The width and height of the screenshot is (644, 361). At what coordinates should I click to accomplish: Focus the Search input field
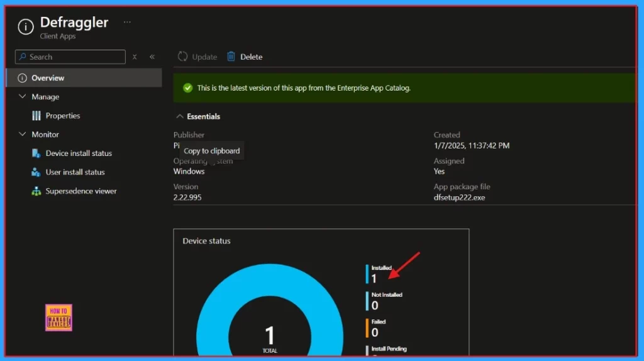tap(70, 57)
